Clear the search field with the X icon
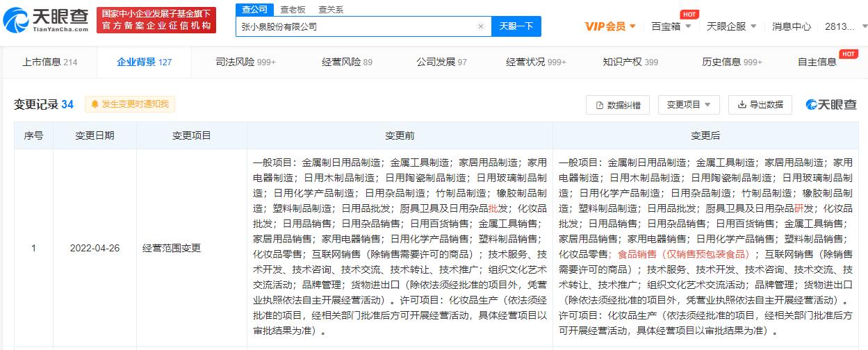This screenshot has height=350, width=868. (x=480, y=26)
